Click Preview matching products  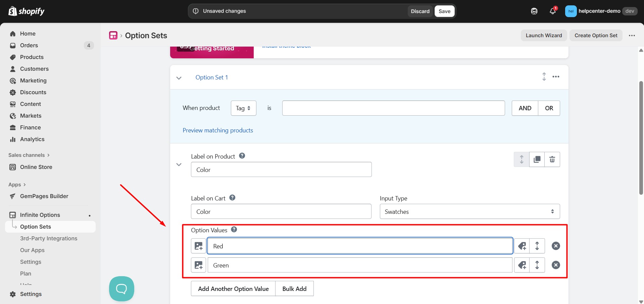point(217,130)
